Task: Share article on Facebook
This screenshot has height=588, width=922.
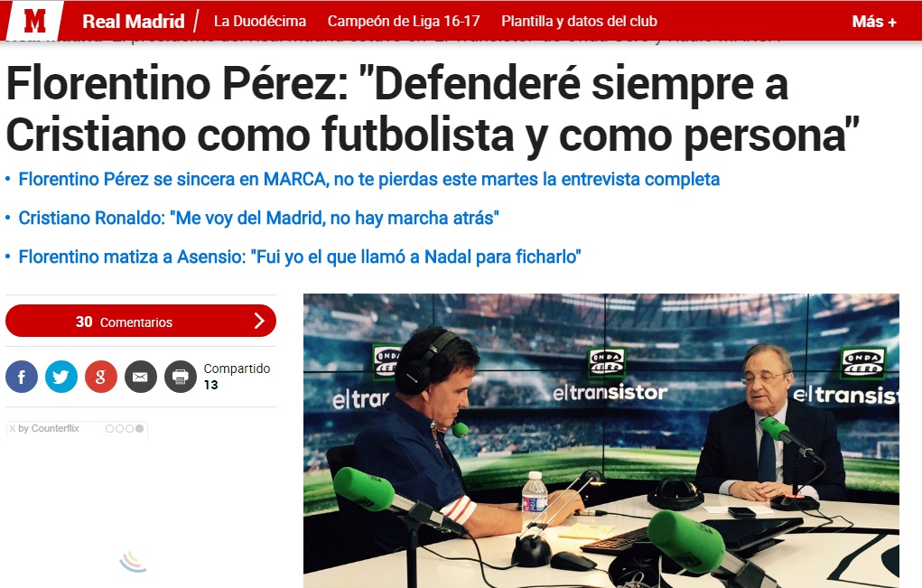Action: (22, 377)
